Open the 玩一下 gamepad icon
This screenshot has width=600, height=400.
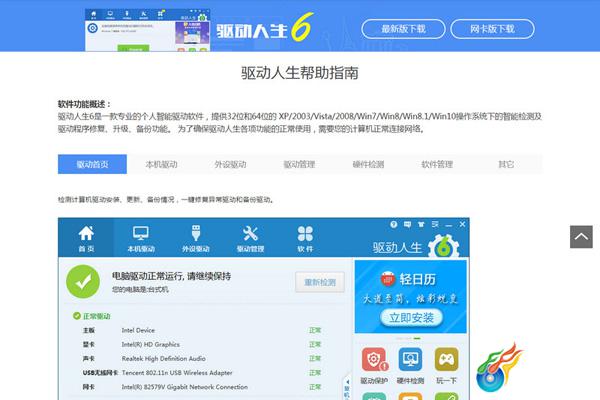(x=447, y=359)
